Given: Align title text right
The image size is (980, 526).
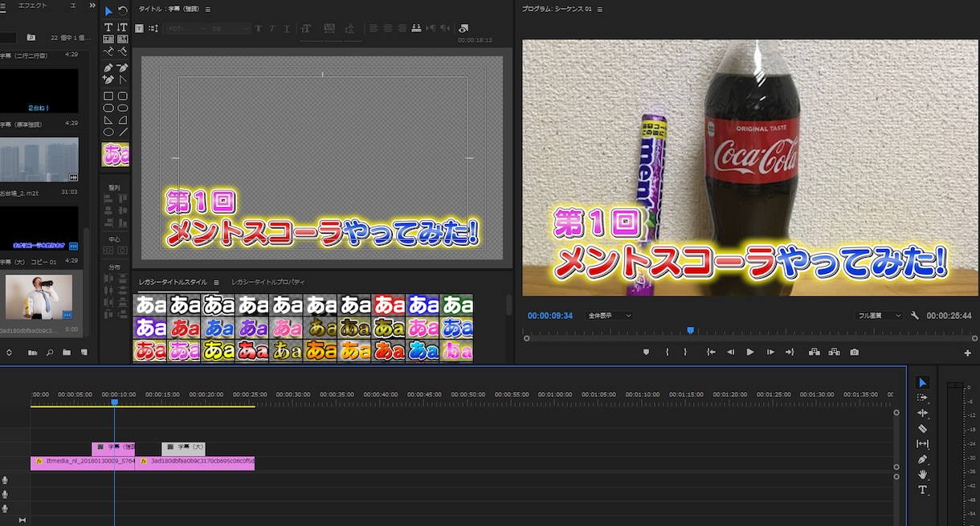Looking at the screenshot, I should tap(402, 28).
